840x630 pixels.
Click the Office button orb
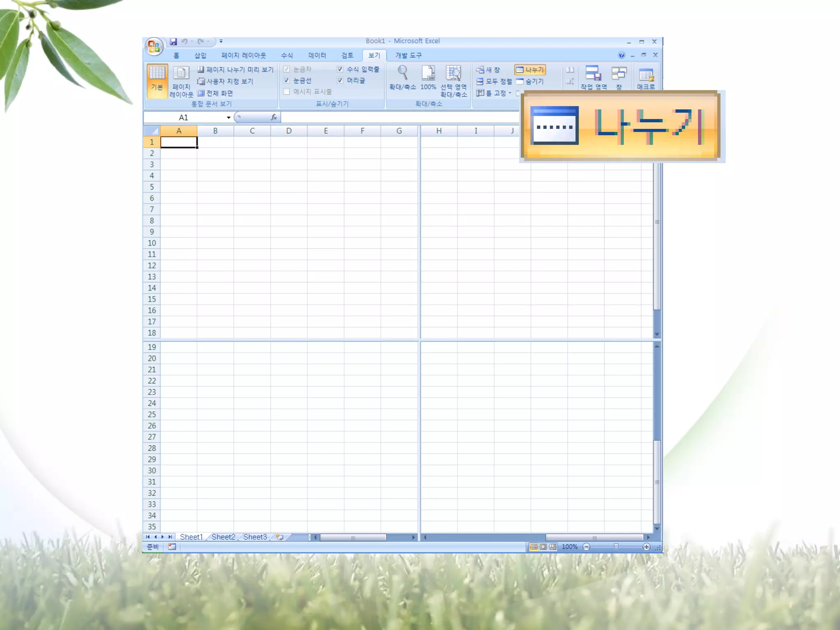154,46
